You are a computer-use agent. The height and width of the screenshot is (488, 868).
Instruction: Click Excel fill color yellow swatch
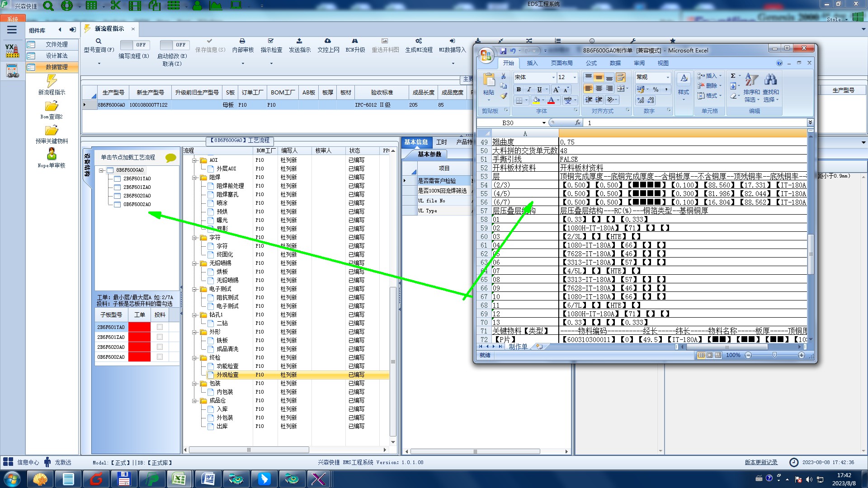(x=536, y=100)
